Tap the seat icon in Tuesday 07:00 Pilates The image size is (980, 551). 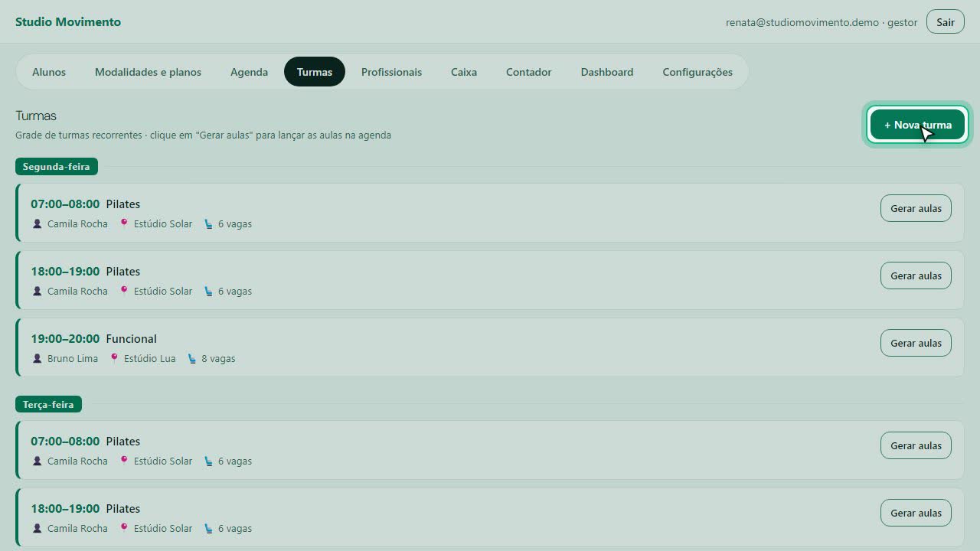click(x=208, y=461)
